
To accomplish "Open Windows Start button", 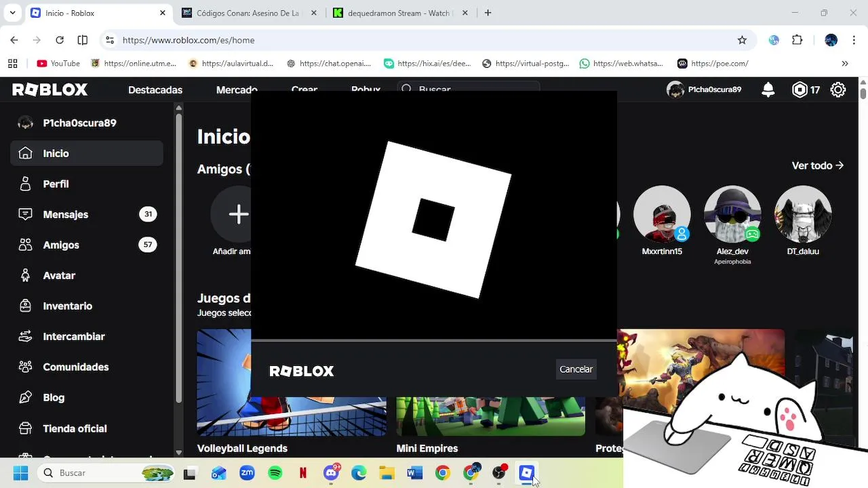I will click(20, 473).
